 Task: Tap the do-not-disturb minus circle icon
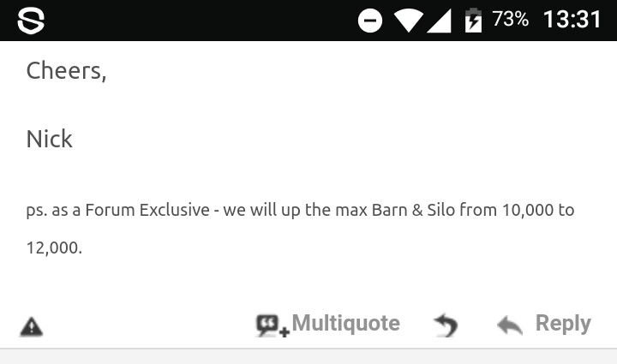(x=370, y=21)
